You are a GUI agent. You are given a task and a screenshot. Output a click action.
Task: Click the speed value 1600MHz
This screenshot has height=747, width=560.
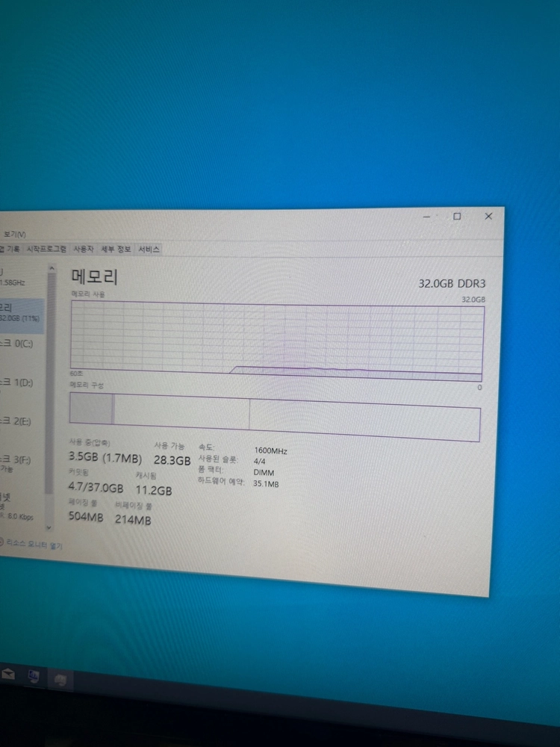coord(270,450)
